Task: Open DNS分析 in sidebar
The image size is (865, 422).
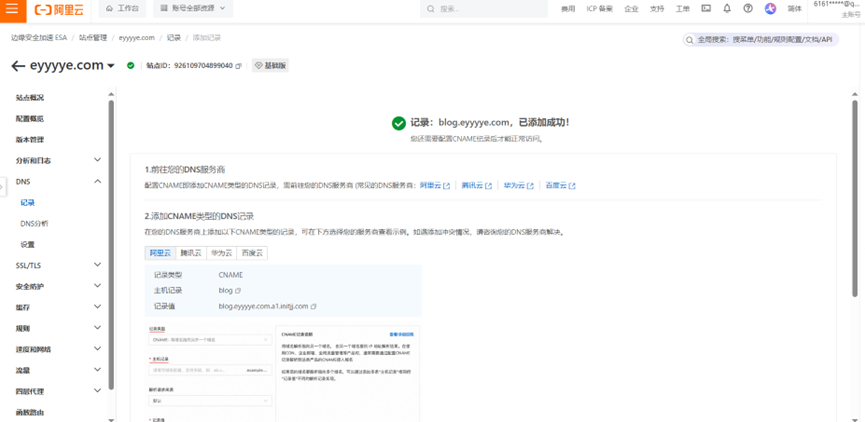Action: [x=34, y=223]
